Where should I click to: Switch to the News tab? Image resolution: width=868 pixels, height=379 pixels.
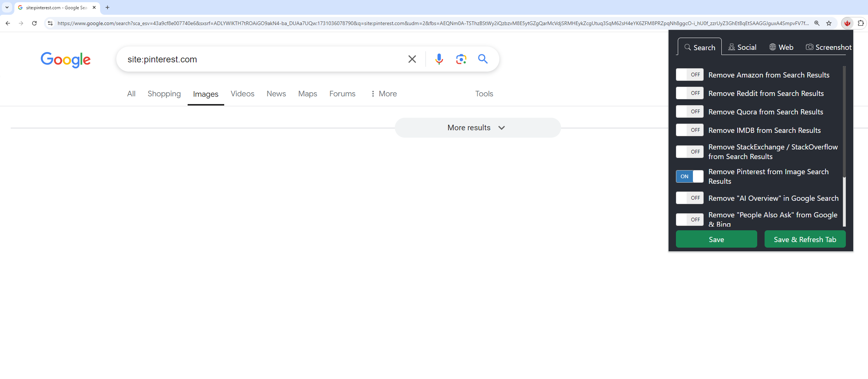coord(276,94)
